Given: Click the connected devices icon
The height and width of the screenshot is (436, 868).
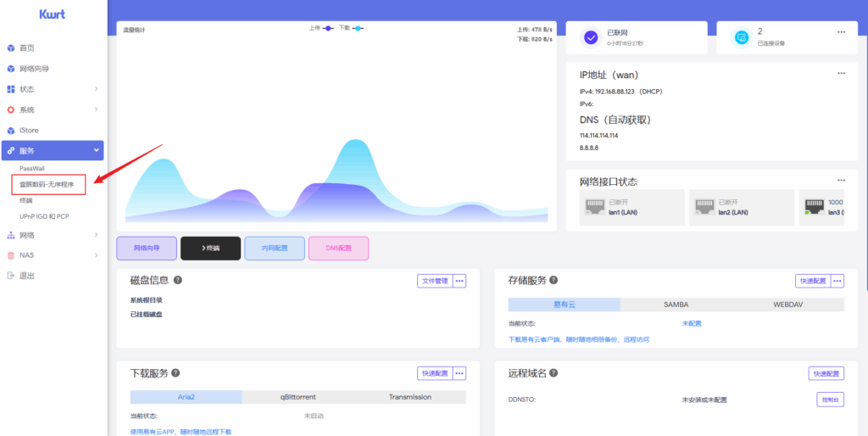Looking at the screenshot, I should tap(742, 37).
